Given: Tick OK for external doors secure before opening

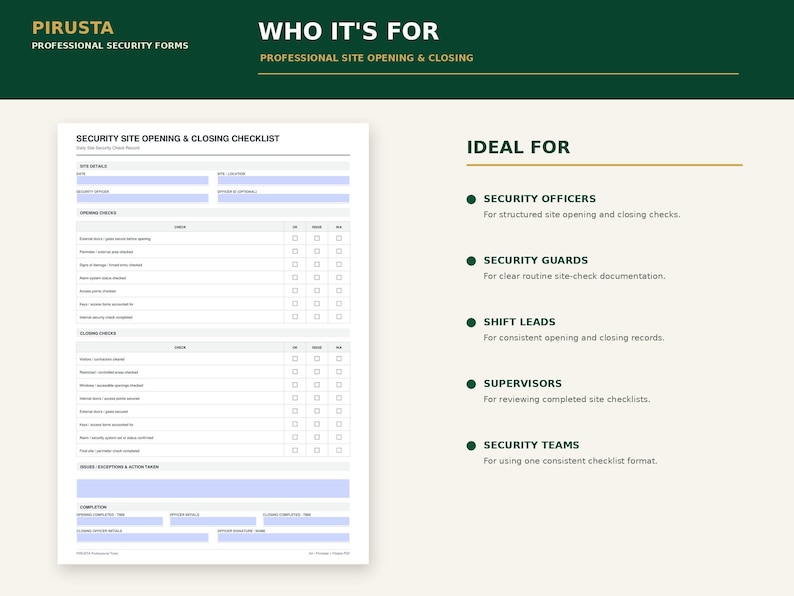Looking at the screenshot, I should (295, 238).
